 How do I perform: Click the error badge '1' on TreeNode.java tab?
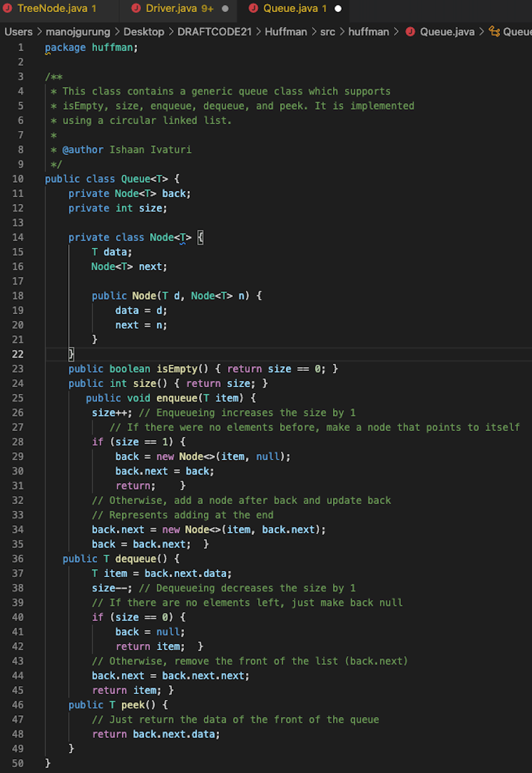(x=93, y=9)
